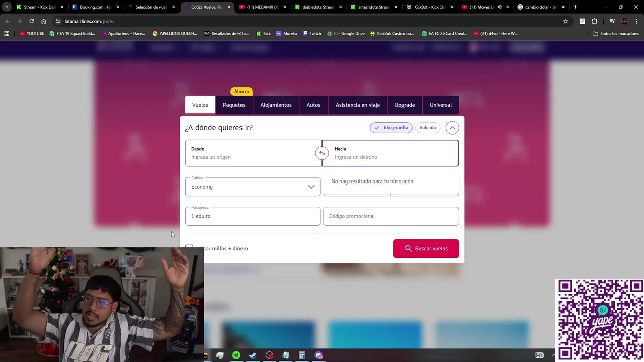Show hidden system tray icons arrow
Image resolution: width=644 pixels, height=362 pixels.
pyautogui.click(x=554, y=355)
